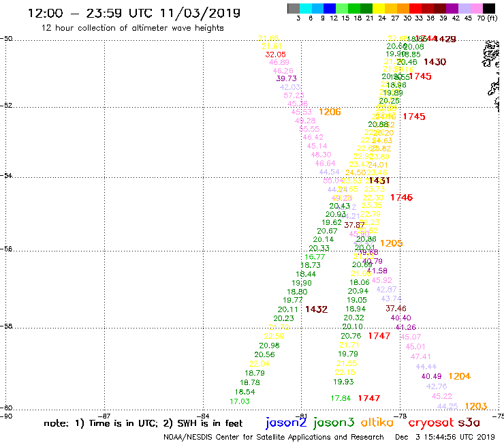Click the green wave height value 20.23

click(283, 318)
